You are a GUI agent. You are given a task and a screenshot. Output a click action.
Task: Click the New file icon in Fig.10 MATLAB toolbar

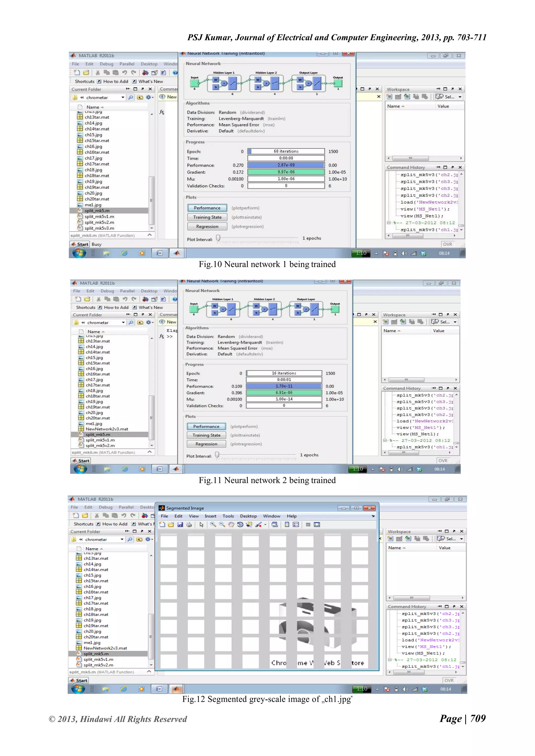[x=77, y=72]
